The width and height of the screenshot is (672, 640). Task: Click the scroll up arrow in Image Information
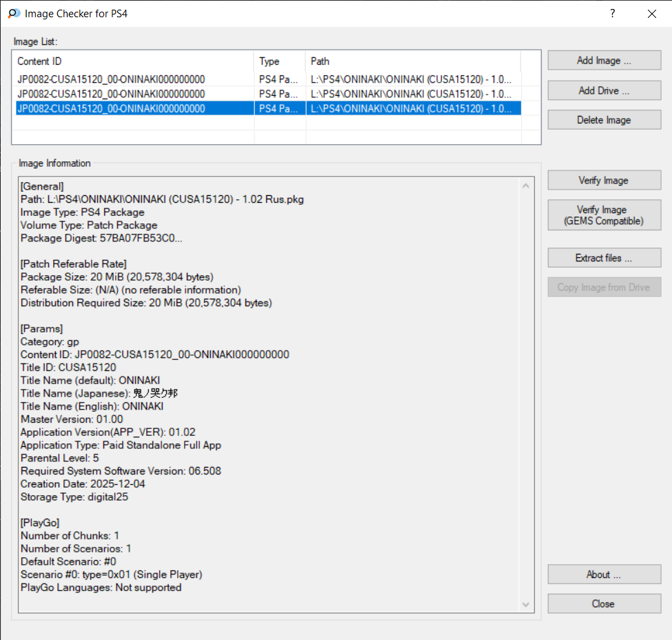[527, 186]
